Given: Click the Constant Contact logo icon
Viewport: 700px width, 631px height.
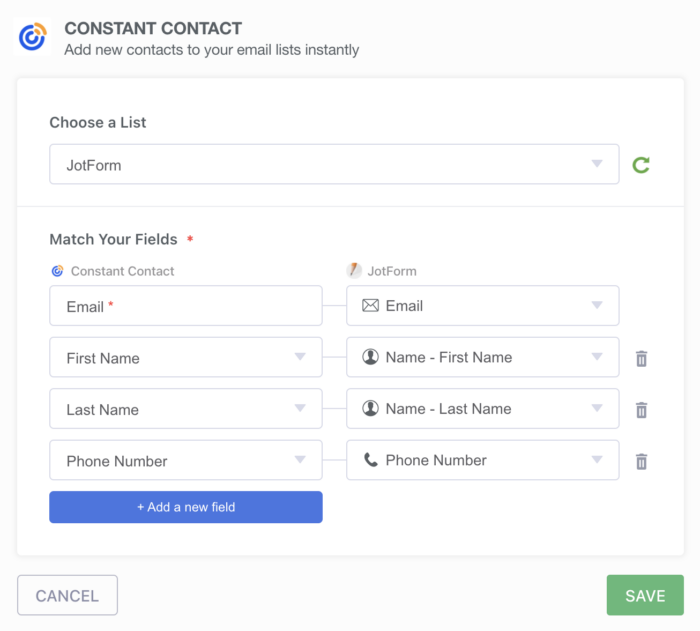Looking at the screenshot, I should [33, 37].
